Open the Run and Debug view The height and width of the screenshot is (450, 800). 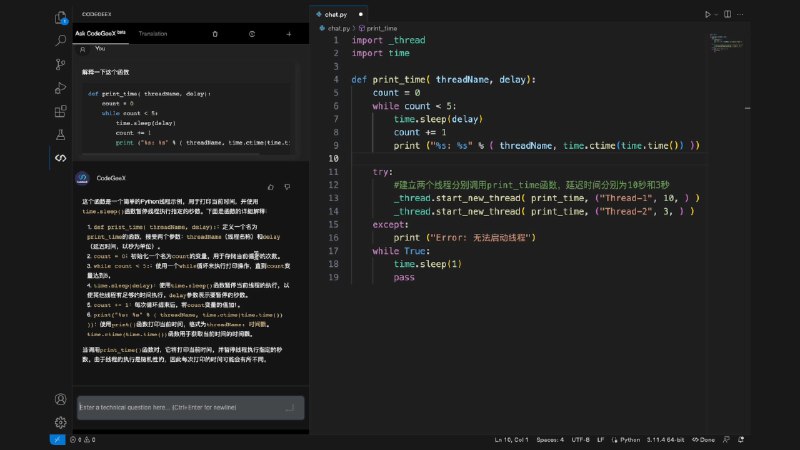(x=60, y=87)
